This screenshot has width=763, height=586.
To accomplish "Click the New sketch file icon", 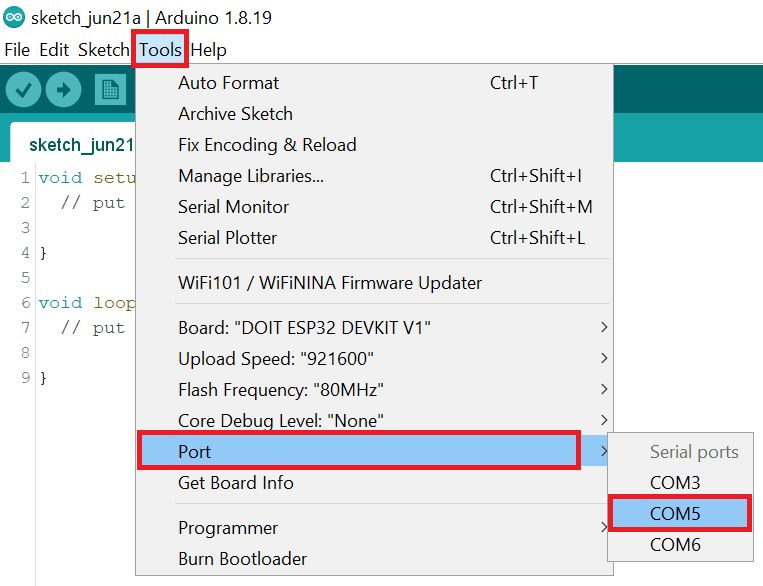I will (109, 90).
